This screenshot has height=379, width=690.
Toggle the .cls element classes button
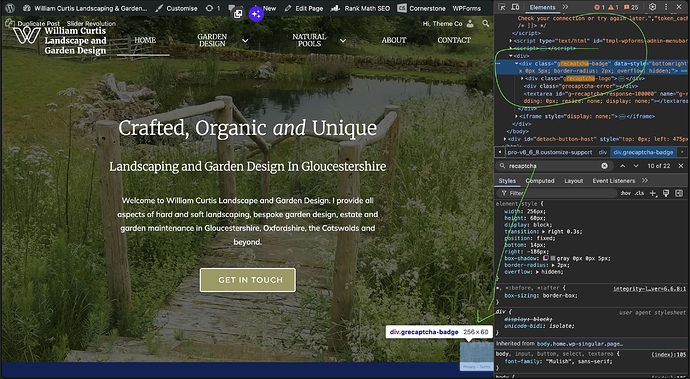pyautogui.click(x=639, y=193)
